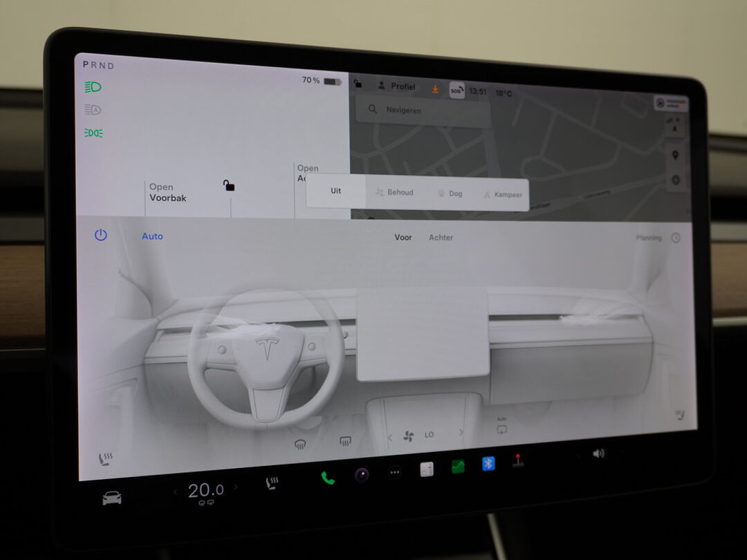Screen dimensions: 747x560
Task: Lower temperature with left arrow beside 20.0
Action: coord(175,492)
